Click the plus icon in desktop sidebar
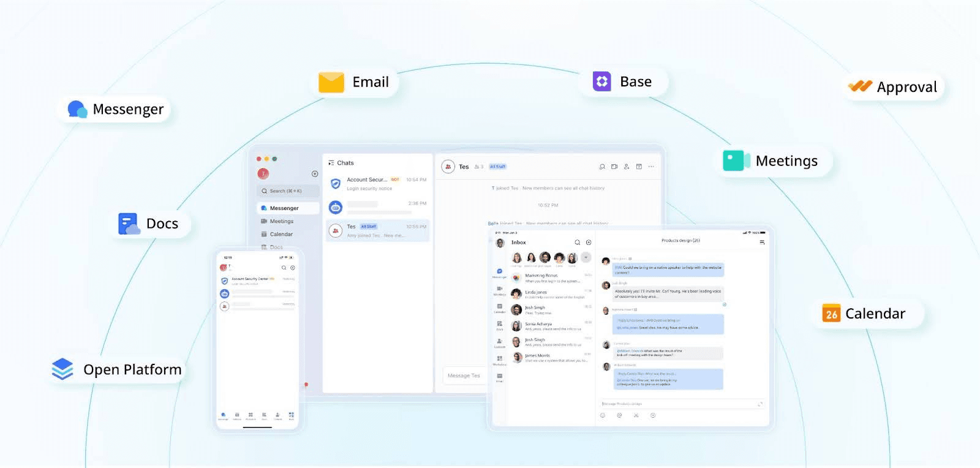Screen dimensions: 980x468 (315, 174)
